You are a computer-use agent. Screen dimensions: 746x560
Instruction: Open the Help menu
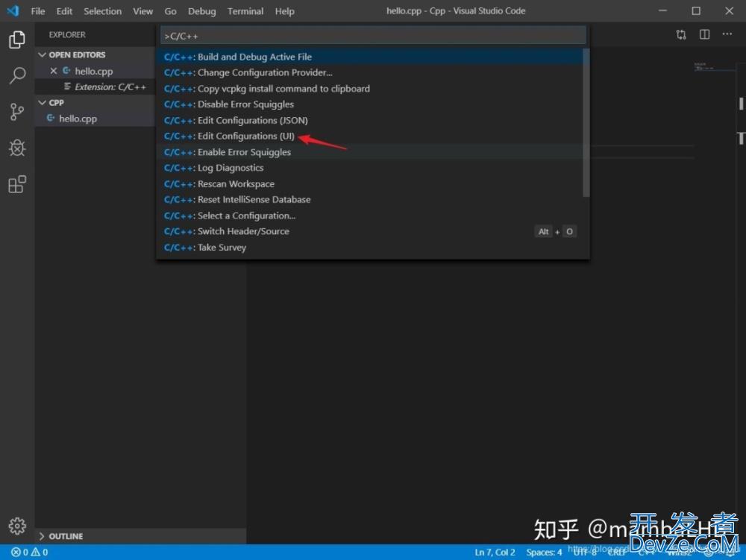[284, 11]
